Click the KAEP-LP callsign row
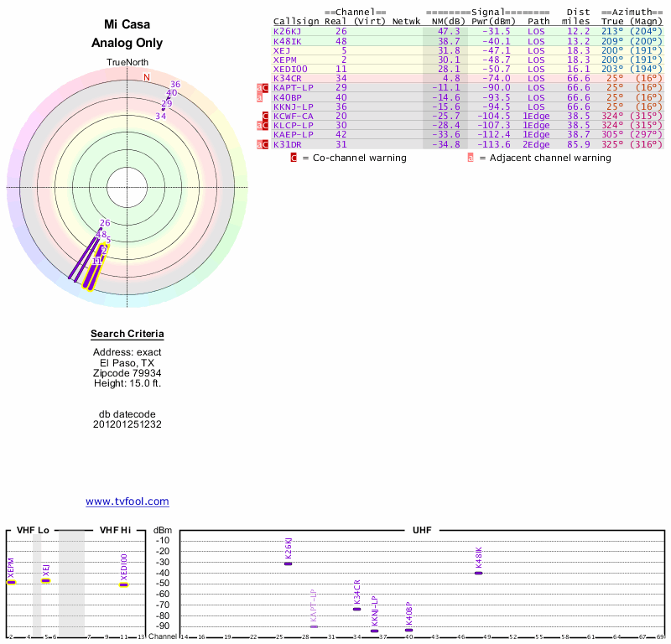Screen dimensions: 671x644 [x=468, y=134]
